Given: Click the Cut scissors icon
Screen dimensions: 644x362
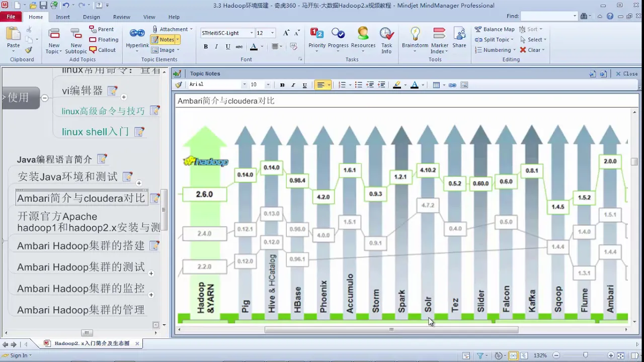Looking at the screenshot, I should point(29,30).
